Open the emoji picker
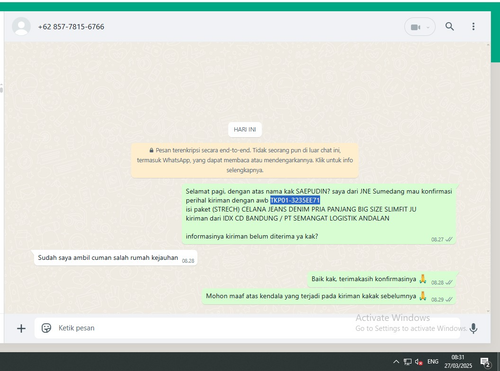500x371 pixels. 46,328
